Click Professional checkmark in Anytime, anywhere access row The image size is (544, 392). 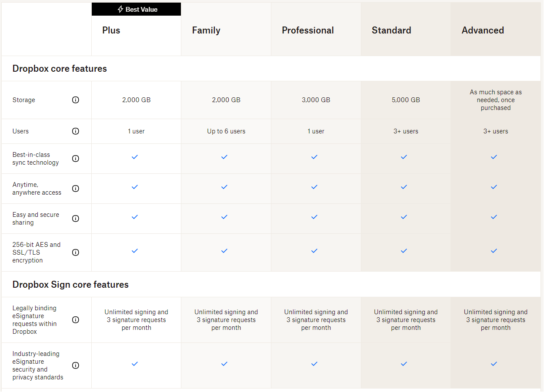pos(314,187)
